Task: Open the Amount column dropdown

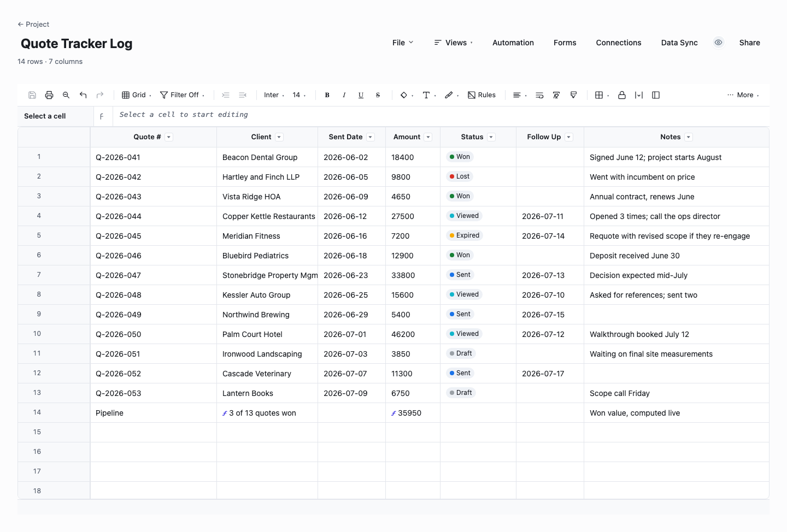Action: [428, 137]
